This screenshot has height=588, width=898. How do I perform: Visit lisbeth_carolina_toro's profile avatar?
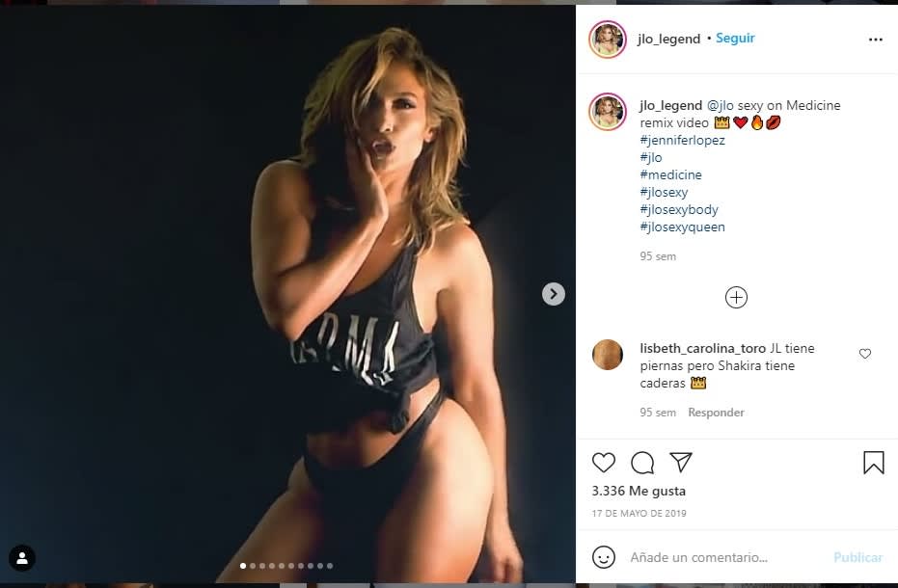[608, 356]
